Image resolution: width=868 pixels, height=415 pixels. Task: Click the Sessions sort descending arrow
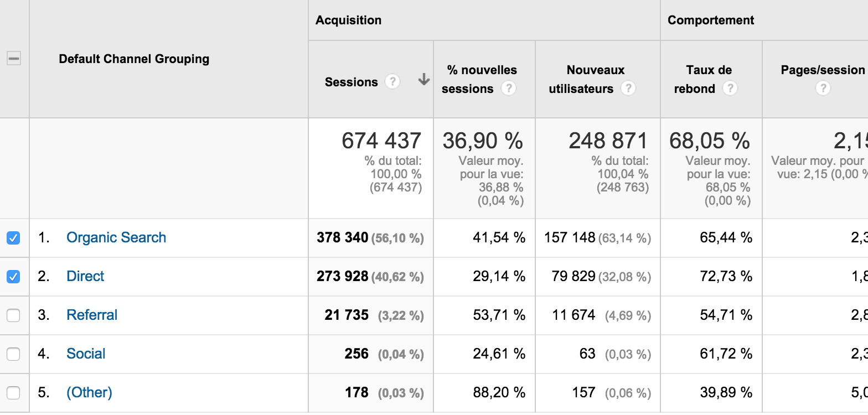[424, 80]
